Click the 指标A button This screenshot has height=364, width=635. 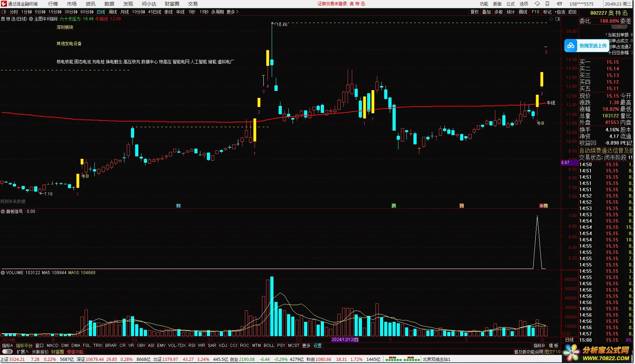pos(8,346)
